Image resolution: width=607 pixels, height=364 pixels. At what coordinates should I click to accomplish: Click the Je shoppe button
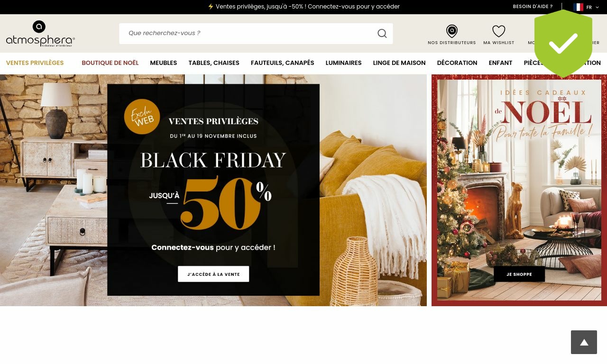pyautogui.click(x=519, y=274)
